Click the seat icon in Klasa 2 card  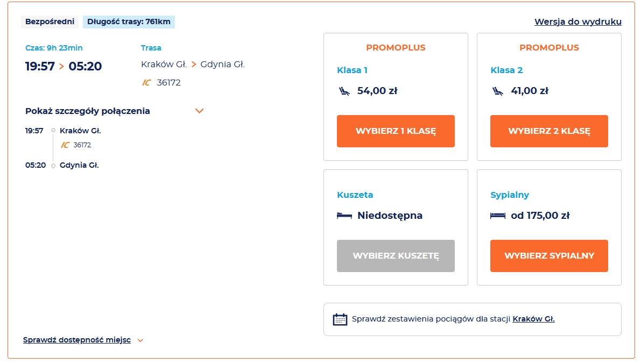click(x=497, y=91)
